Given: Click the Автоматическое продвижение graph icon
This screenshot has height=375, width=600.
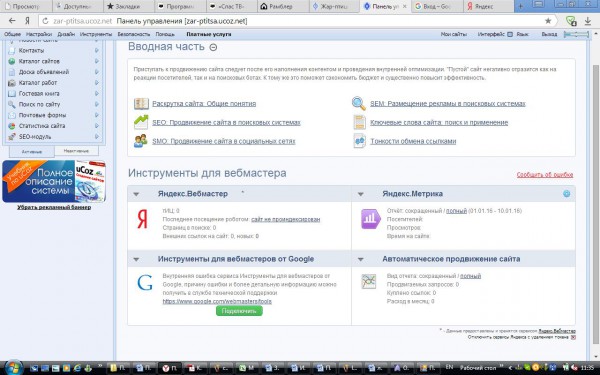Looking at the screenshot, I should (x=369, y=282).
